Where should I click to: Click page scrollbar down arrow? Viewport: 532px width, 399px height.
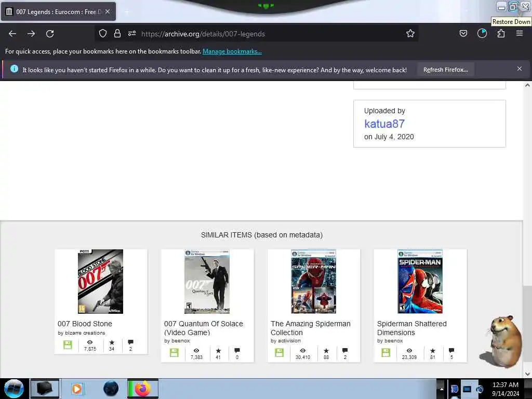[527, 374]
